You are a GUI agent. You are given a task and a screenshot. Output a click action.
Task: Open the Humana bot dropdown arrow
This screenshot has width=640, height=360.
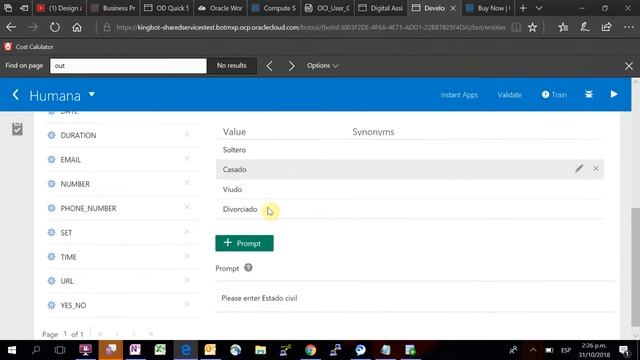(x=92, y=94)
